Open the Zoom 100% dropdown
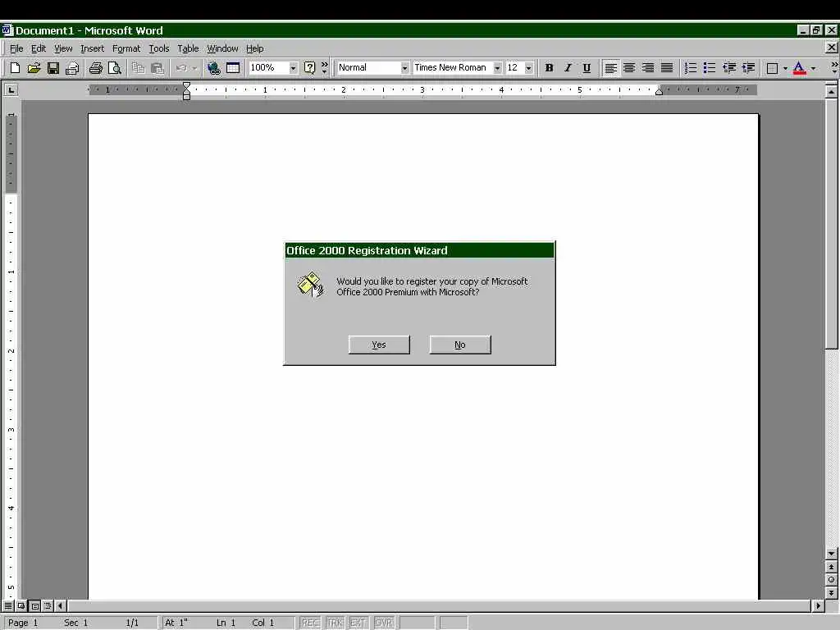The height and width of the screenshot is (630, 840). point(293,68)
